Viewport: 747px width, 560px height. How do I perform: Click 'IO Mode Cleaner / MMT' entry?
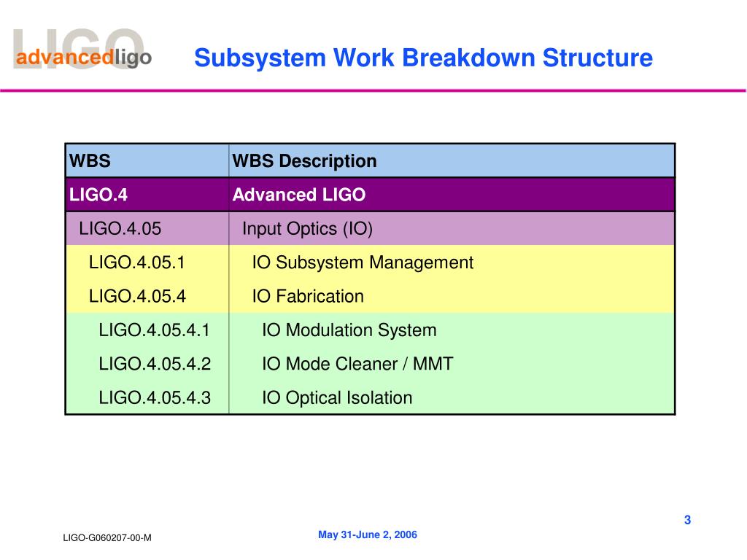pos(357,364)
